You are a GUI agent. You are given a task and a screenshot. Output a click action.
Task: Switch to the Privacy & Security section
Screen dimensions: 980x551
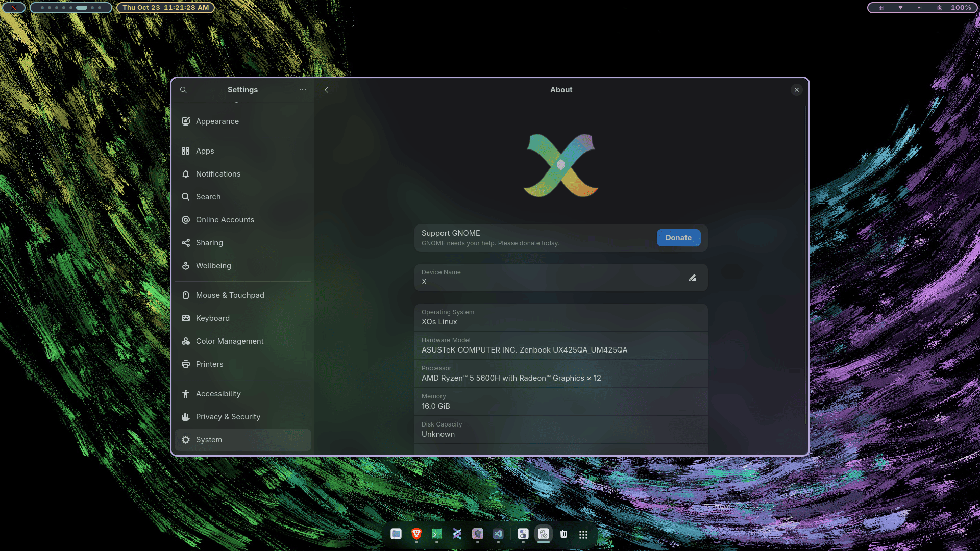228,417
